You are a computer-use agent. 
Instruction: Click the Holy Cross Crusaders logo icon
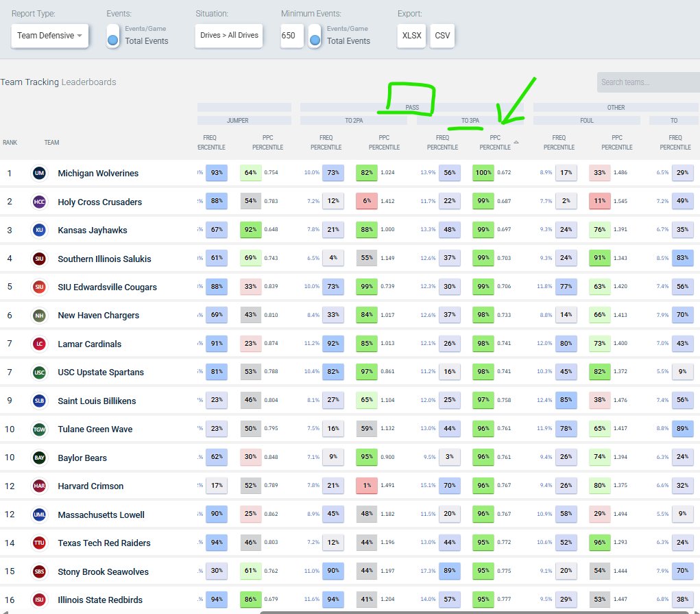[39, 202]
